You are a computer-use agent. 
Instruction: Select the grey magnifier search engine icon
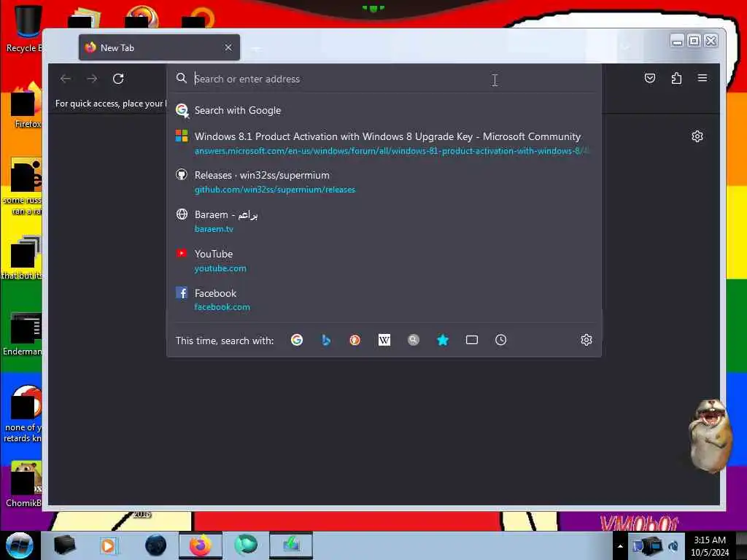coord(414,340)
